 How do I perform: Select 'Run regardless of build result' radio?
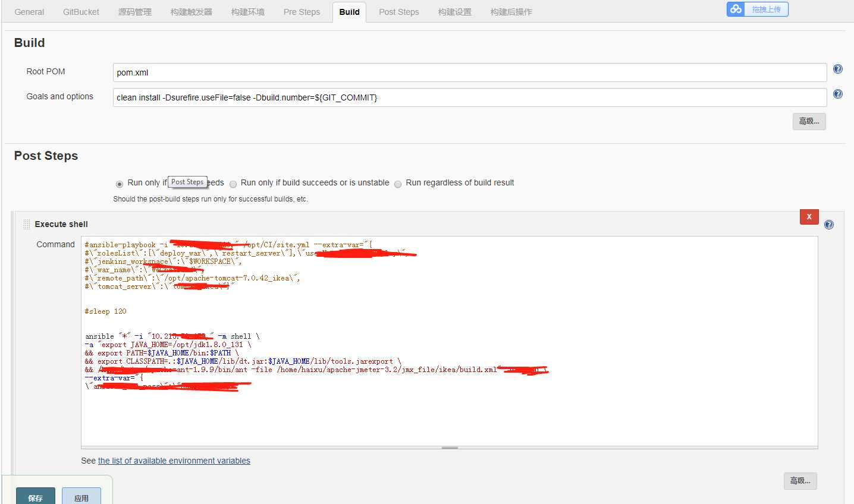(398, 184)
